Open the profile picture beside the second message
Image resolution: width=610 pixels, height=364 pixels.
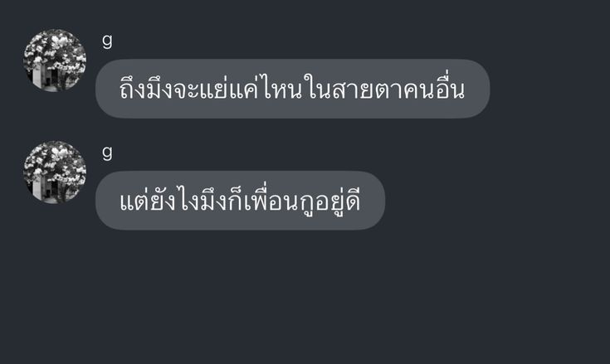tap(55, 172)
